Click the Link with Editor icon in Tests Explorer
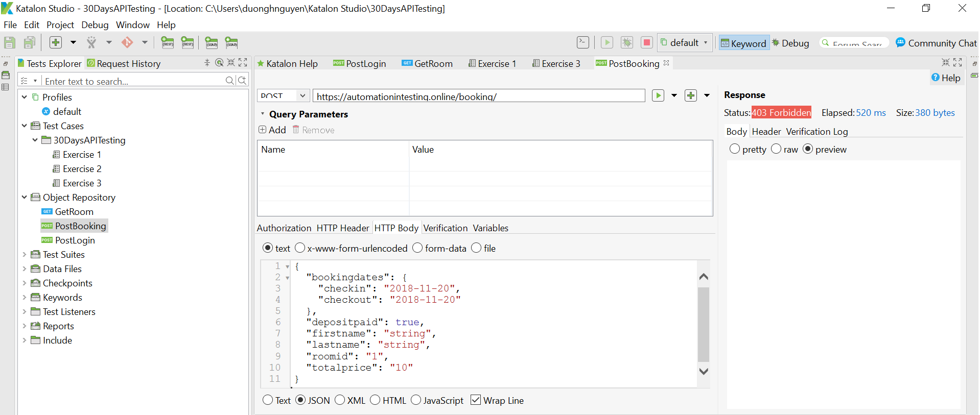Image resolution: width=980 pixels, height=415 pixels. 219,63
